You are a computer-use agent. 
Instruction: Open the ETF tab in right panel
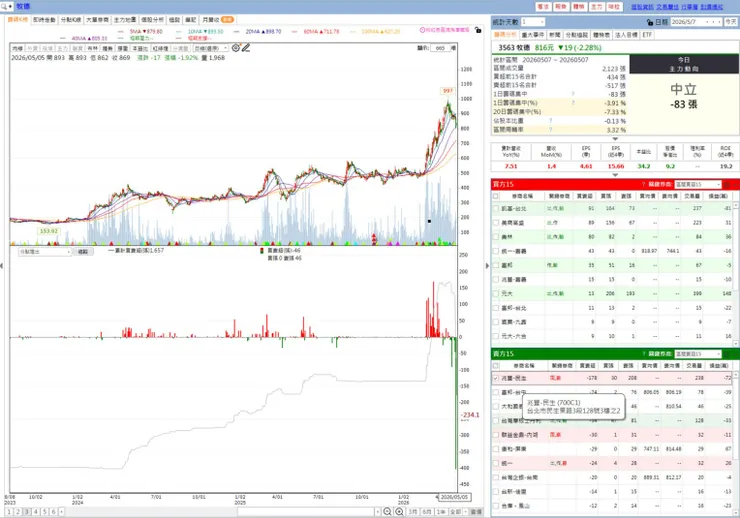pyautogui.click(x=647, y=35)
